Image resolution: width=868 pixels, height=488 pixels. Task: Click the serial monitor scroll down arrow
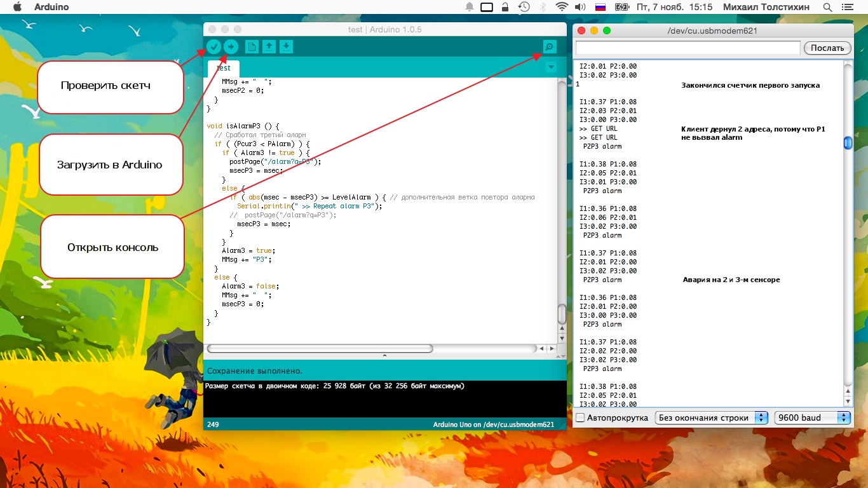(848, 401)
